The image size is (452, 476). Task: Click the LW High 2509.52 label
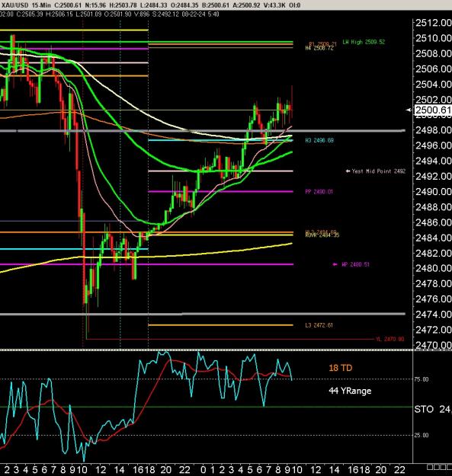(x=364, y=42)
